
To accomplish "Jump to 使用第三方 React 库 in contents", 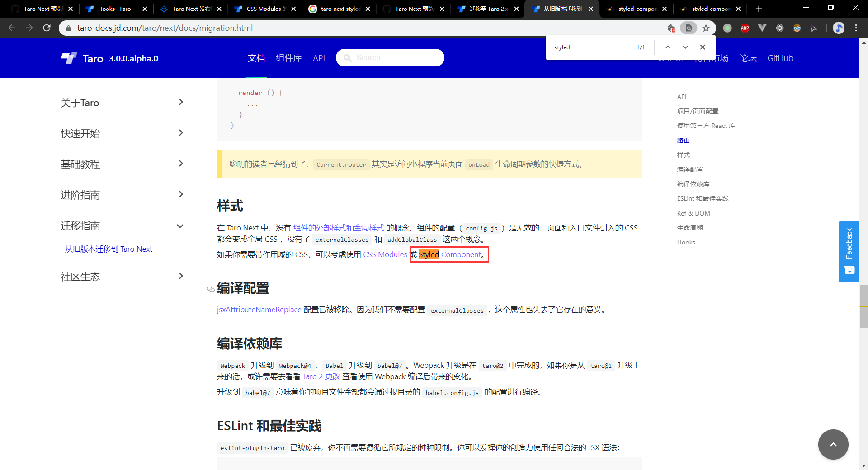I will [706, 126].
